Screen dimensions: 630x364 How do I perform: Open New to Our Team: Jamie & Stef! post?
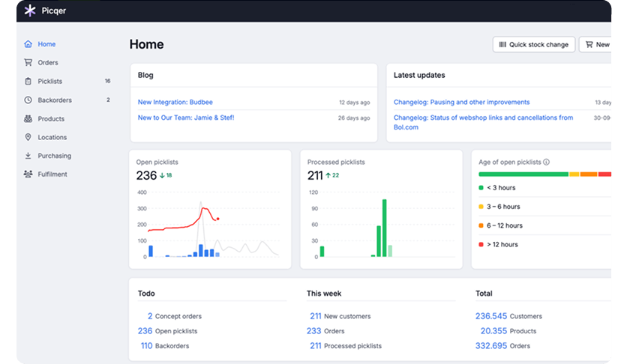pyautogui.click(x=186, y=118)
